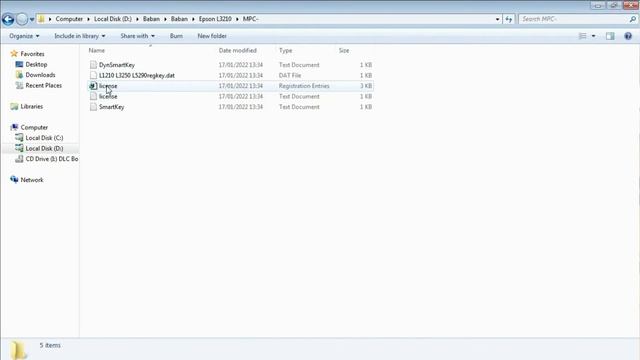Open CD Drive DLC in navigation pane
Viewport: 640px width, 360px height.
[52, 159]
